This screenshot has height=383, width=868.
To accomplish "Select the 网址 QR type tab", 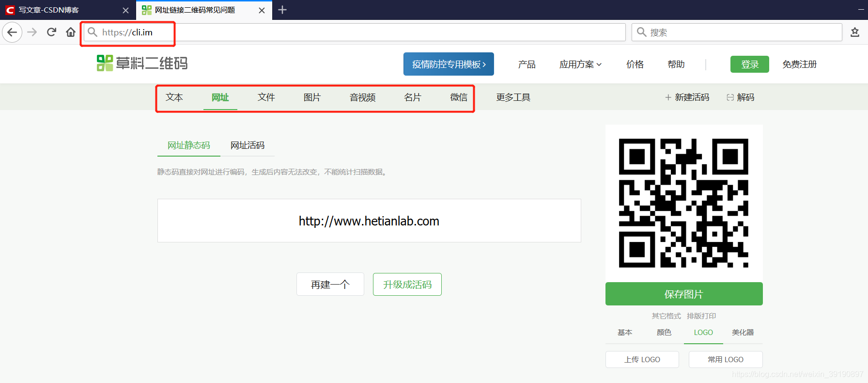I will pos(220,97).
